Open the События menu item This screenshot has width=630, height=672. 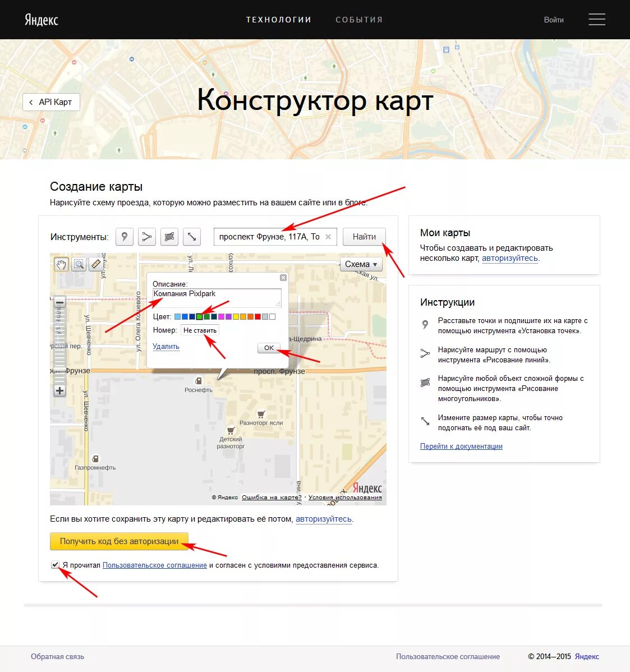359,20
